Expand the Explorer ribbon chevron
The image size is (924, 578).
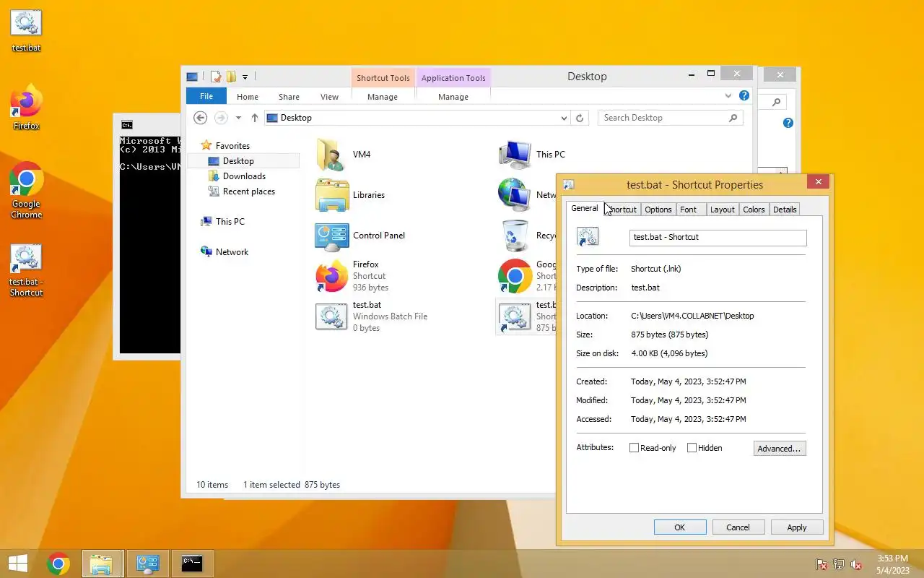coord(728,95)
